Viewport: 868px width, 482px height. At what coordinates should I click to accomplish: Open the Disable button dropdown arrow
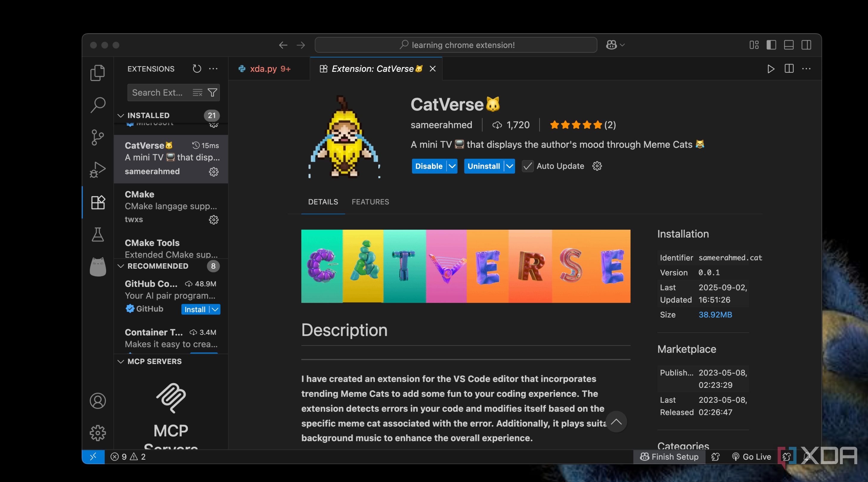click(x=452, y=166)
